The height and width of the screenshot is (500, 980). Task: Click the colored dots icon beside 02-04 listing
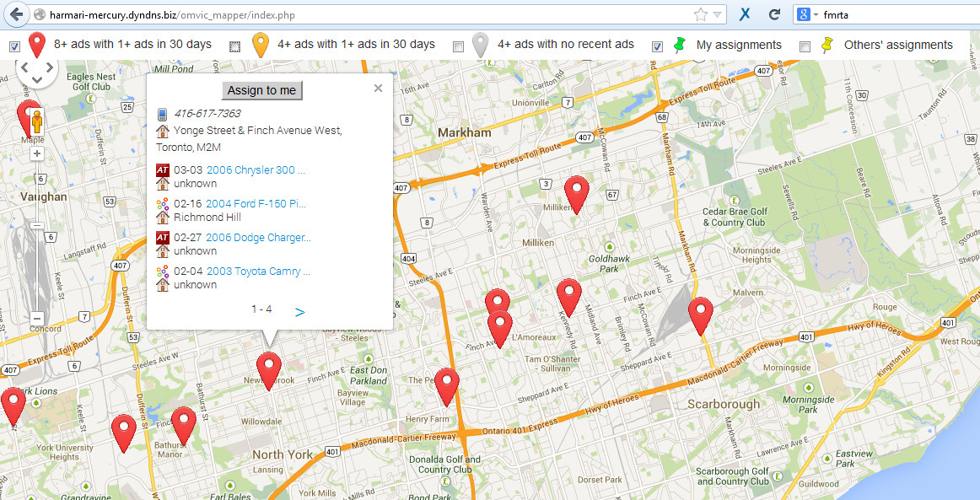(x=163, y=272)
